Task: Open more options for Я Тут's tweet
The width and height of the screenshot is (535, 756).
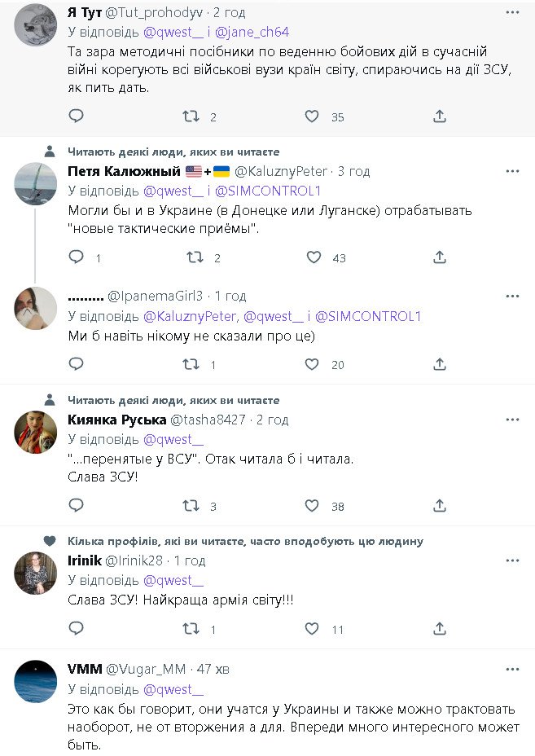Action: click(512, 13)
